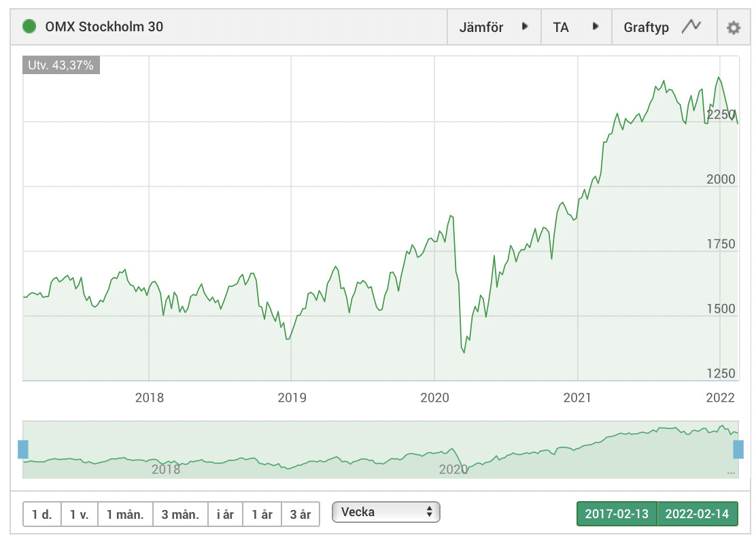Select the 3 år time range
This screenshot has width=756, height=544.
click(x=300, y=515)
